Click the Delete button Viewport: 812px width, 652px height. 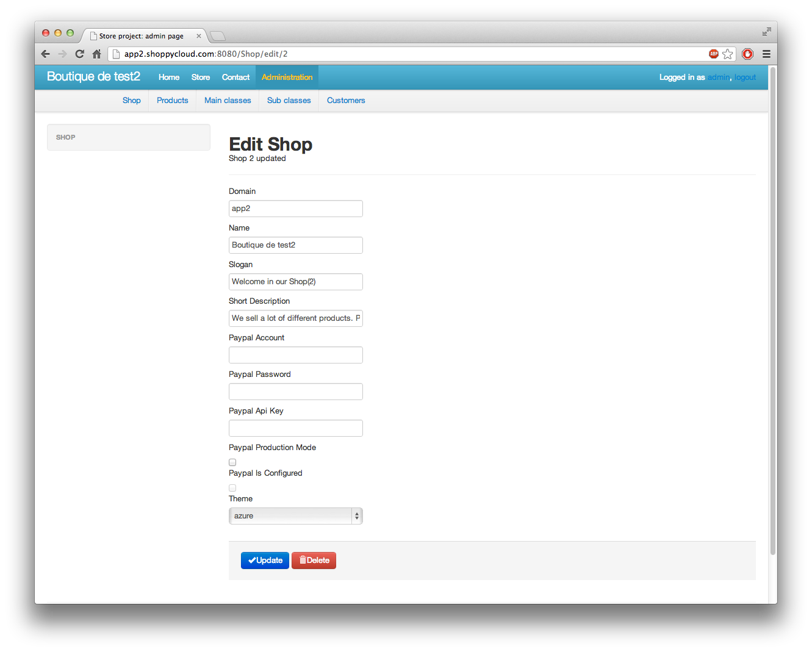click(x=314, y=560)
